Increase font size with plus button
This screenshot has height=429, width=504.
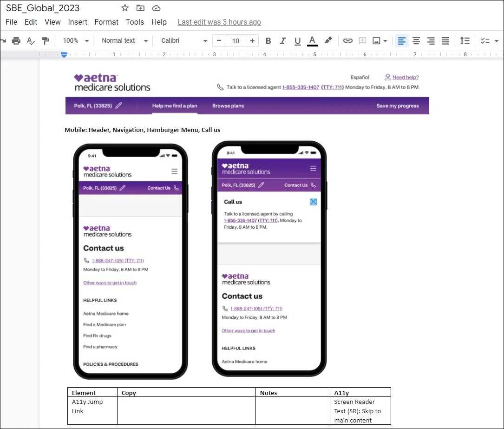pos(252,40)
